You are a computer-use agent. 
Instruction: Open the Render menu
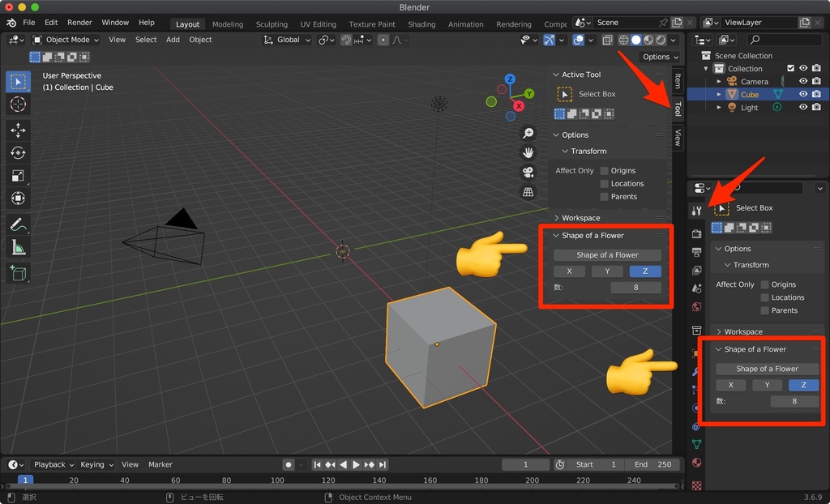79,22
